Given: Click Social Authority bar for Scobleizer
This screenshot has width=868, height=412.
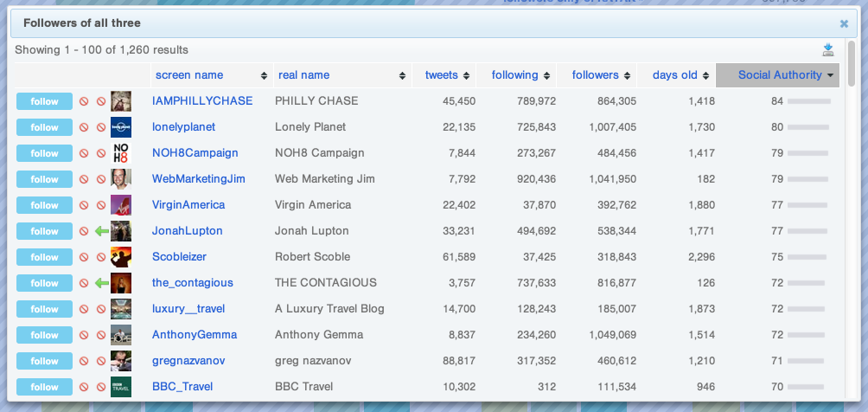Looking at the screenshot, I should (807, 257).
